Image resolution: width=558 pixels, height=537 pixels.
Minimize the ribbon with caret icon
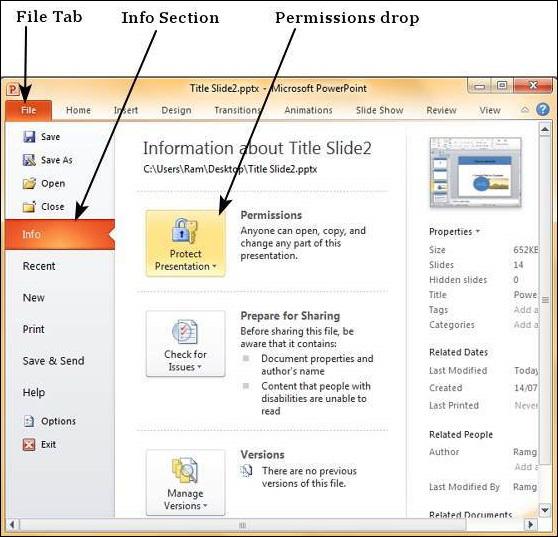pyautogui.click(x=525, y=110)
